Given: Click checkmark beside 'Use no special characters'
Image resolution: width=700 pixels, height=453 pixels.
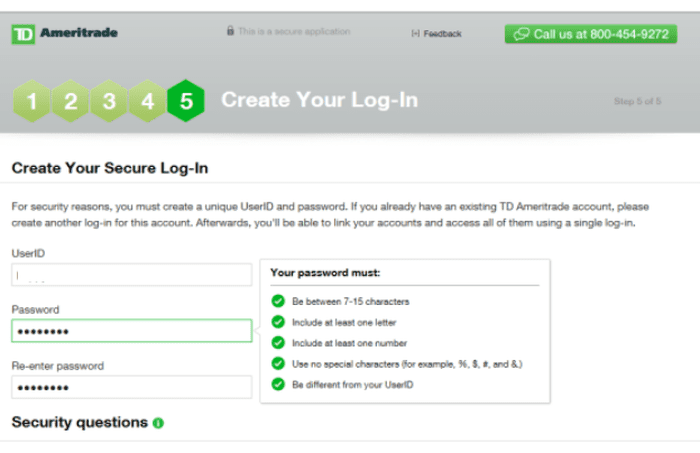Looking at the screenshot, I should (x=278, y=363).
